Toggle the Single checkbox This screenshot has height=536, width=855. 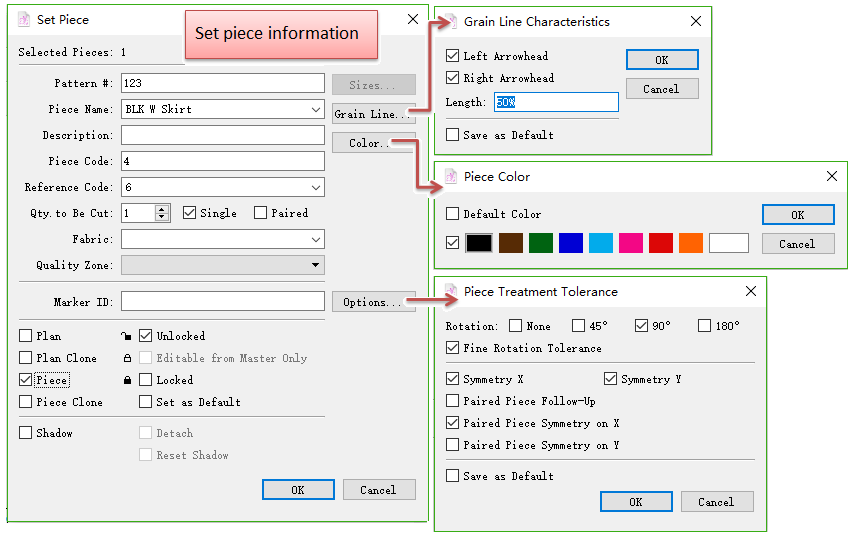pos(190,213)
